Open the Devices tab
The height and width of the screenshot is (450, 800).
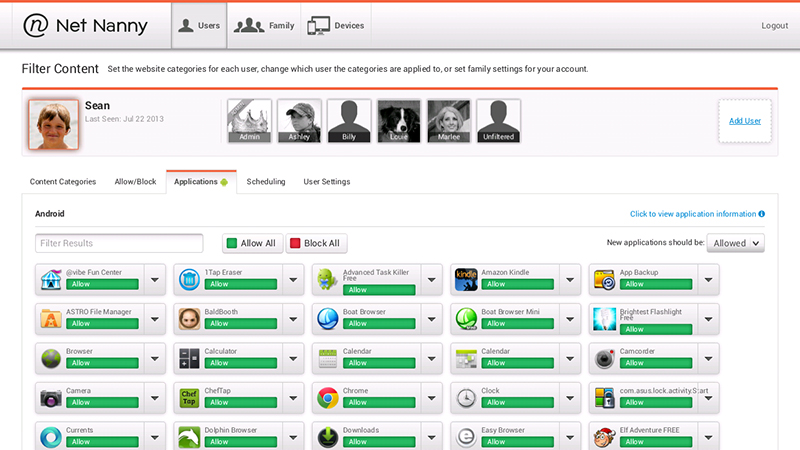[x=336, y=26]
